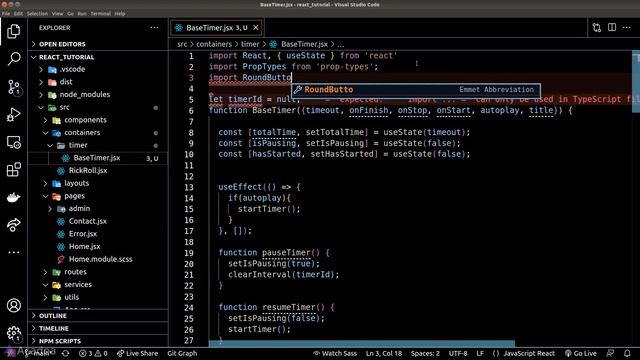The height and width of the screenshot is (360, 640).
Task: Open the Extensions view icon
Action: point(13,170)
